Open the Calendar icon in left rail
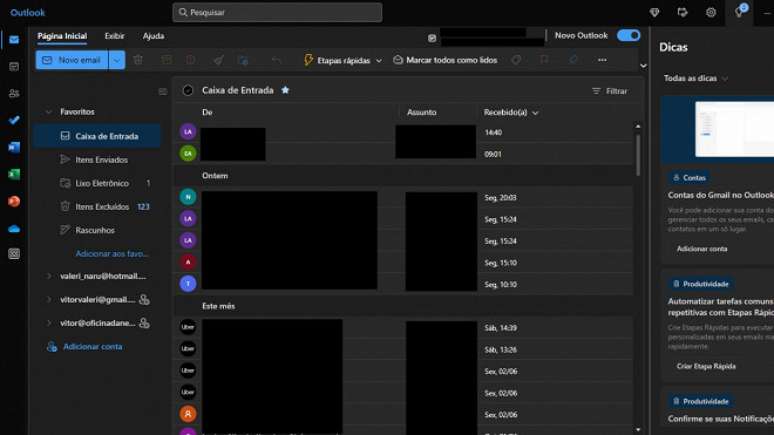 [14, 67]
